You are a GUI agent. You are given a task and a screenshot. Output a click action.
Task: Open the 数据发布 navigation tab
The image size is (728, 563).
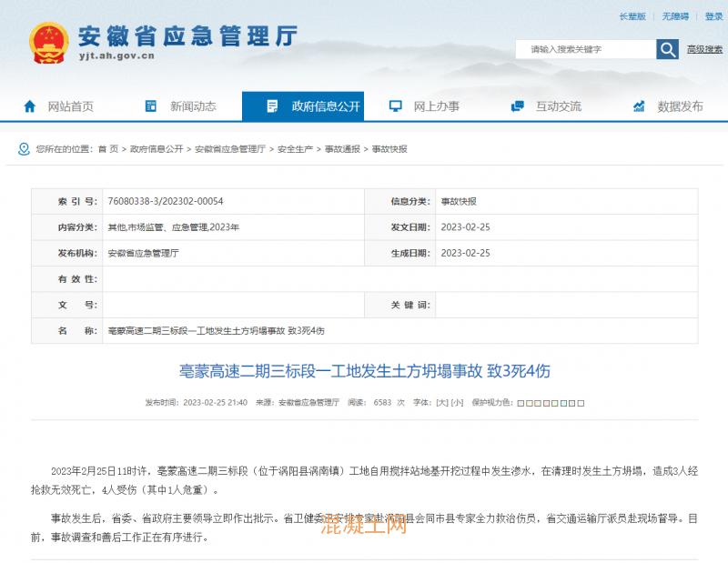coord(680,106)
